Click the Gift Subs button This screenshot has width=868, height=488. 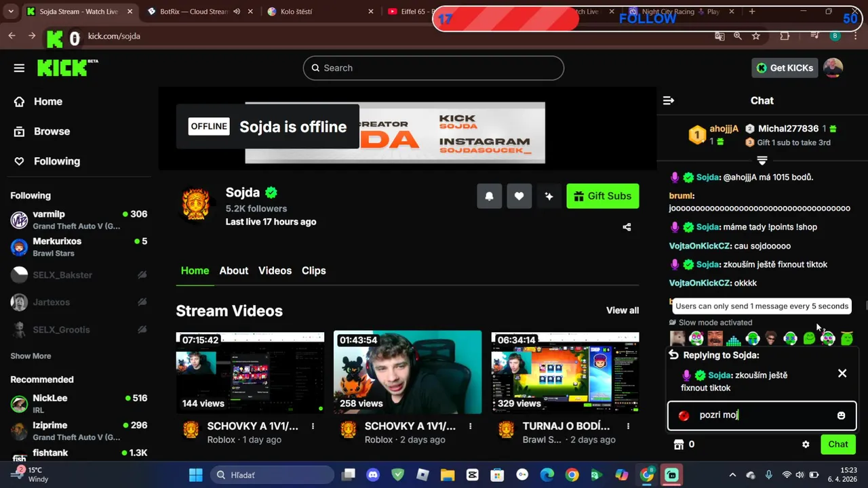(x=602, y=196)
